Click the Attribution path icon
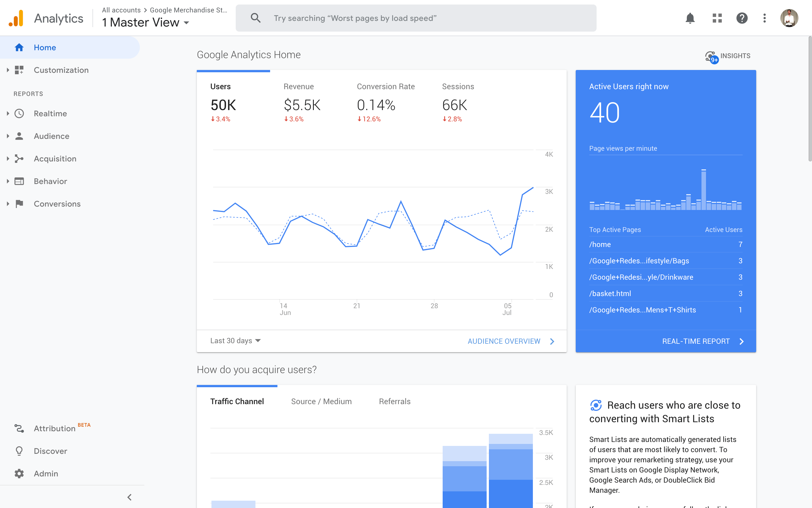This screenshot has width=812, height=508. 19,428
